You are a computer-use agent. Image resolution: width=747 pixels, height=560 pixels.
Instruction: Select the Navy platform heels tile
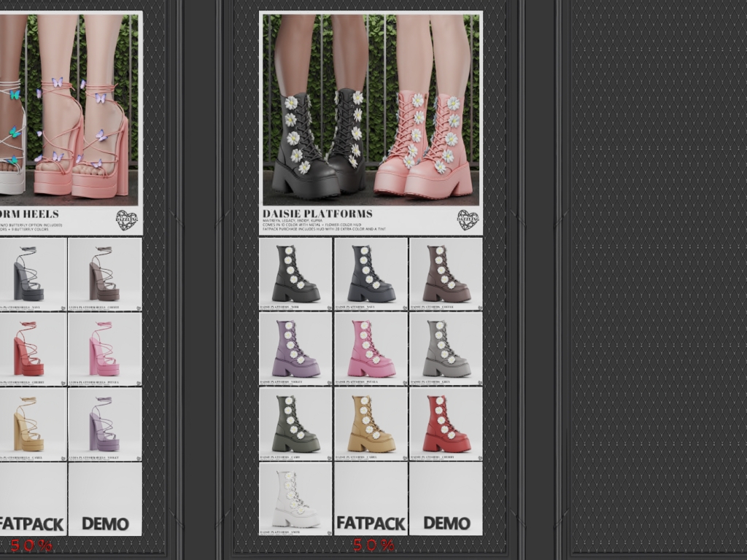[x=31, y=274]
